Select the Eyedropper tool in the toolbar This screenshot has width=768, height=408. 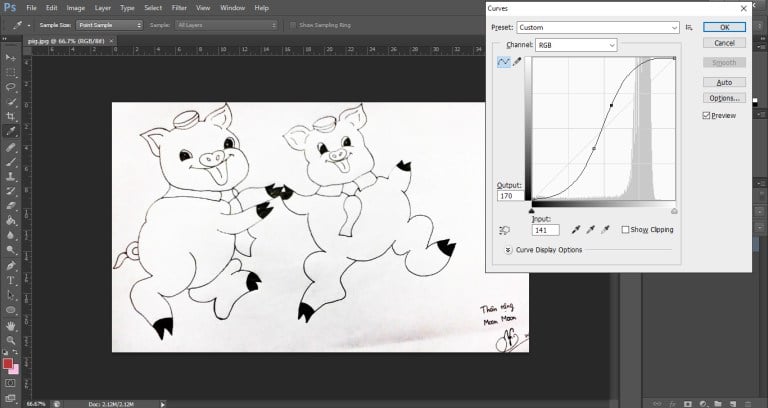click(x=10, y=131)
